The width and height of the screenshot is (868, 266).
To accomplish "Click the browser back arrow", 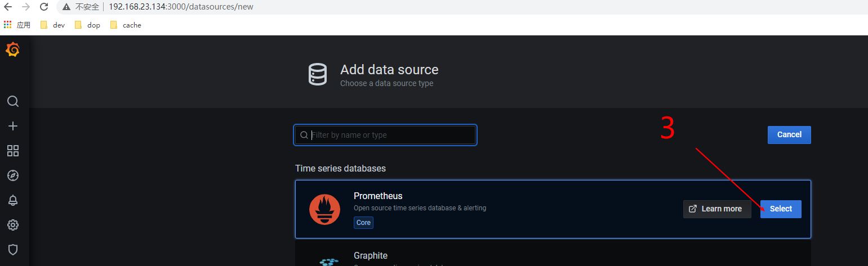I will tap(8, 7).
